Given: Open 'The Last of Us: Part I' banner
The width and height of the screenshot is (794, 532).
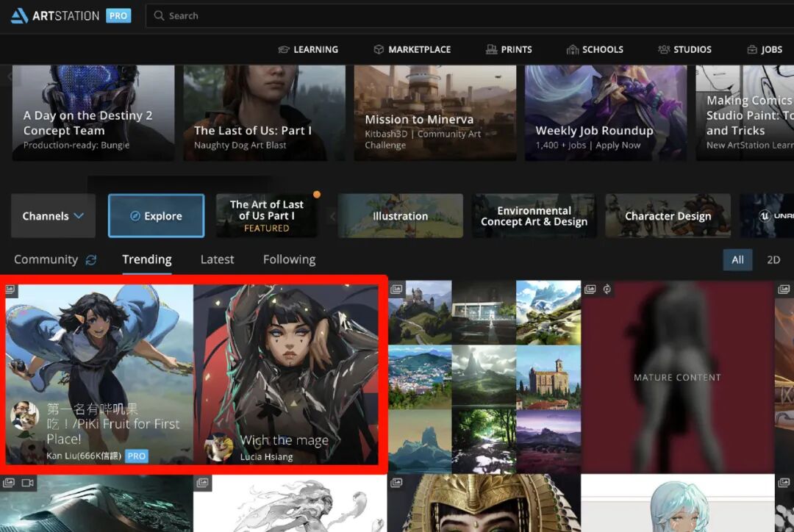Looking at the screenshot, I should coord(265,113).
